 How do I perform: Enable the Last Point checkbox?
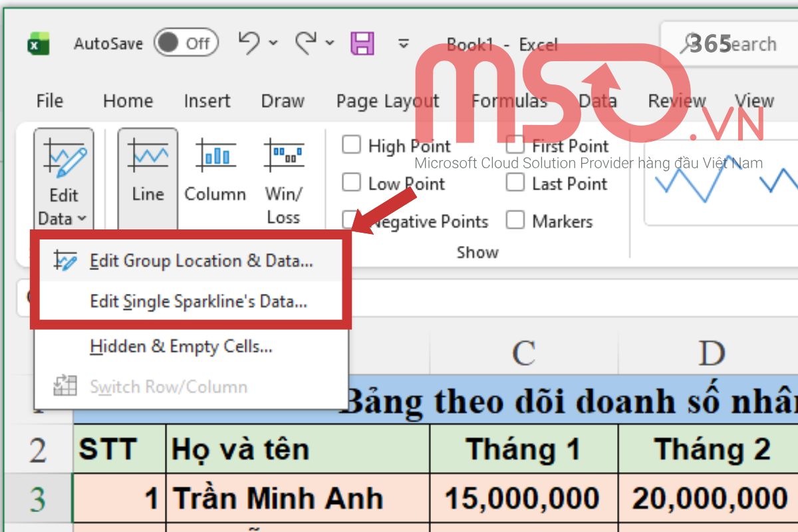[x=515, y=183]
